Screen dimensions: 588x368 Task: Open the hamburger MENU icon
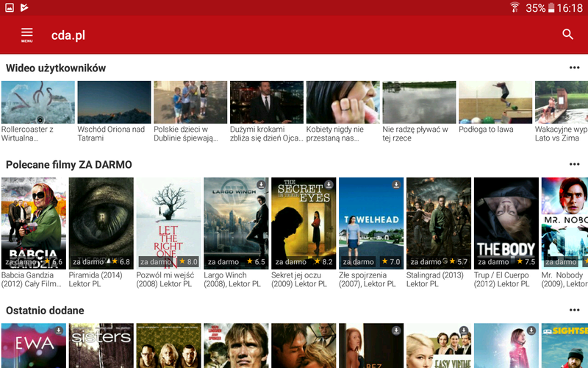tap(26, 35)
